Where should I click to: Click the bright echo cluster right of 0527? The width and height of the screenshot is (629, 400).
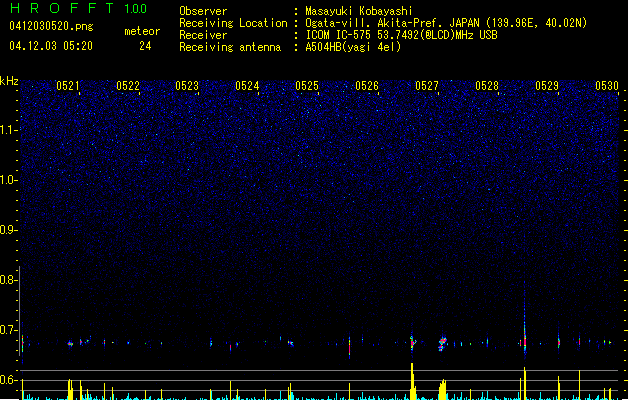[442, 343]
